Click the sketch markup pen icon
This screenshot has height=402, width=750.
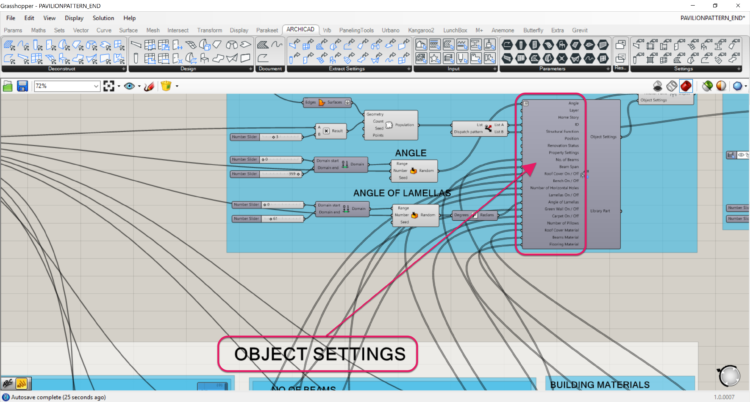147,87
